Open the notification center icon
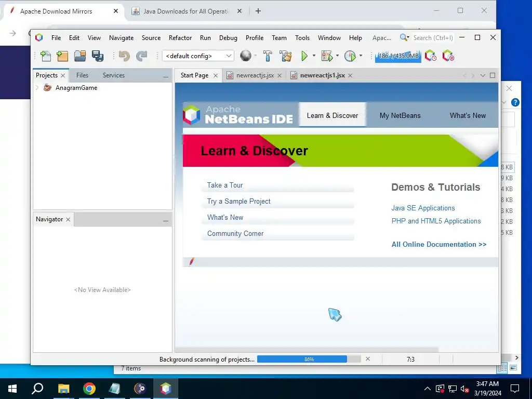 [515, 389]
